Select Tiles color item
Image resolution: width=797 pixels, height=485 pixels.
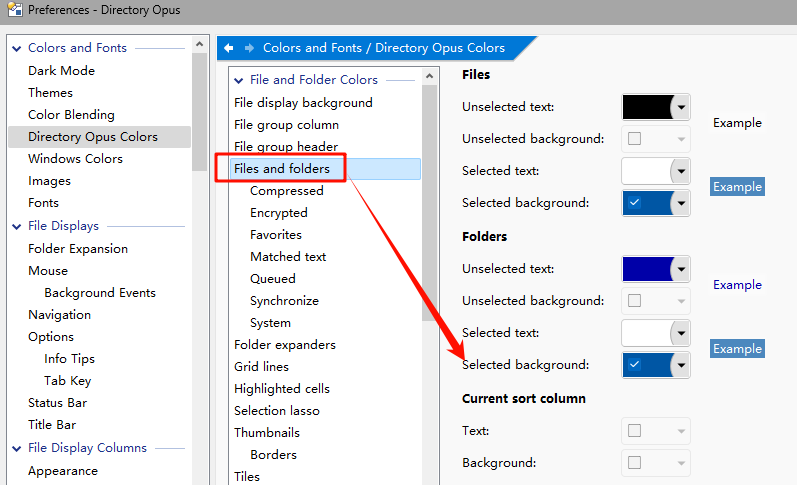[x=247, y=476]
